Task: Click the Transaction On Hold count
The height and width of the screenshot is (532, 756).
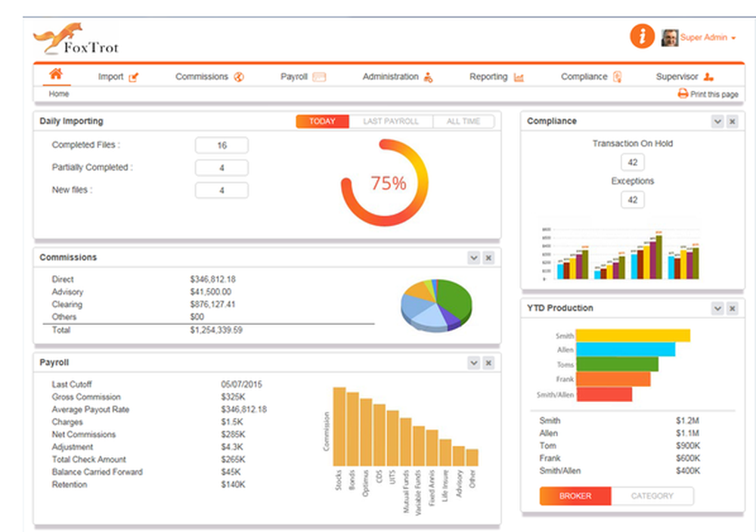Action: tap(633, 162)
